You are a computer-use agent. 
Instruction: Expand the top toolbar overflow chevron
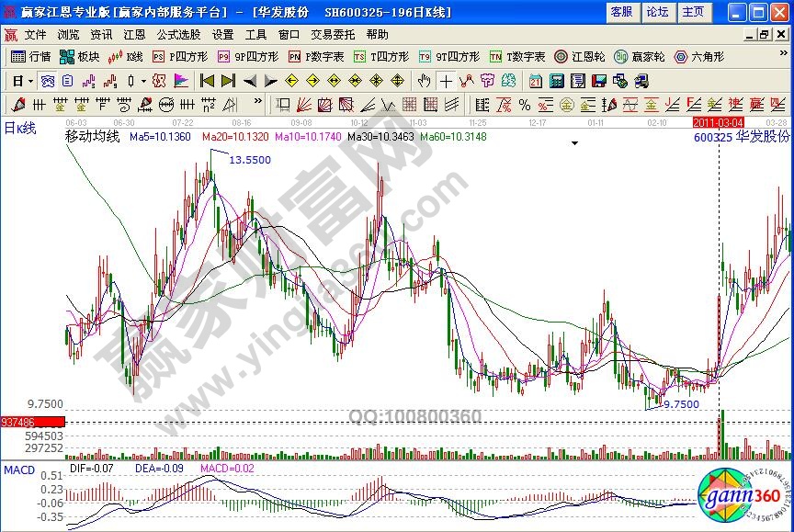point(783,52)
